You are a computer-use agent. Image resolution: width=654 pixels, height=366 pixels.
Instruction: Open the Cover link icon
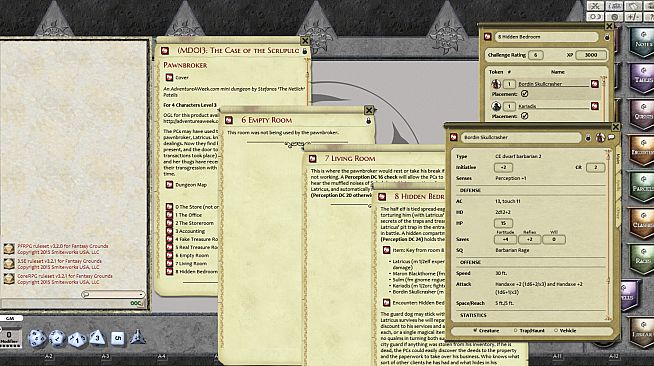click(169, 78)
